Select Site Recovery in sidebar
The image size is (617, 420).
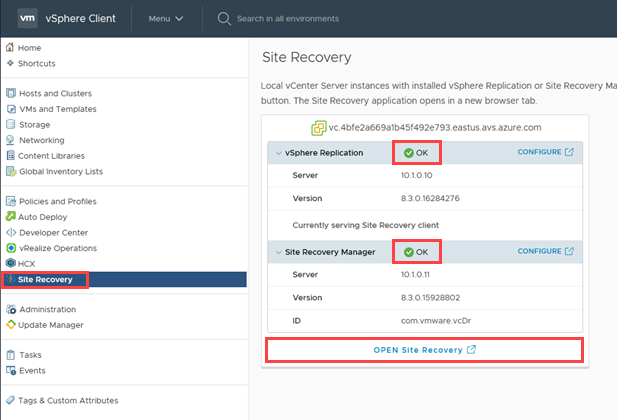pos(45,279)
